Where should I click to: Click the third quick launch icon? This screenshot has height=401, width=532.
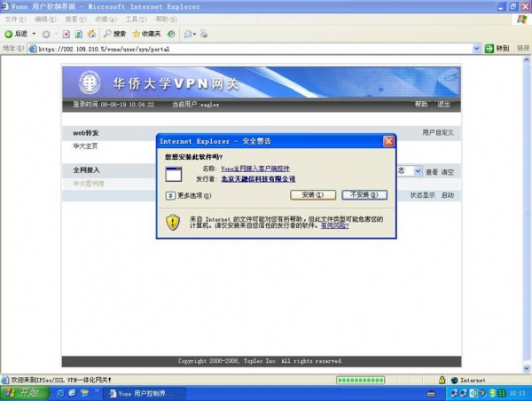pyautogui.click(x=84, y=393)
